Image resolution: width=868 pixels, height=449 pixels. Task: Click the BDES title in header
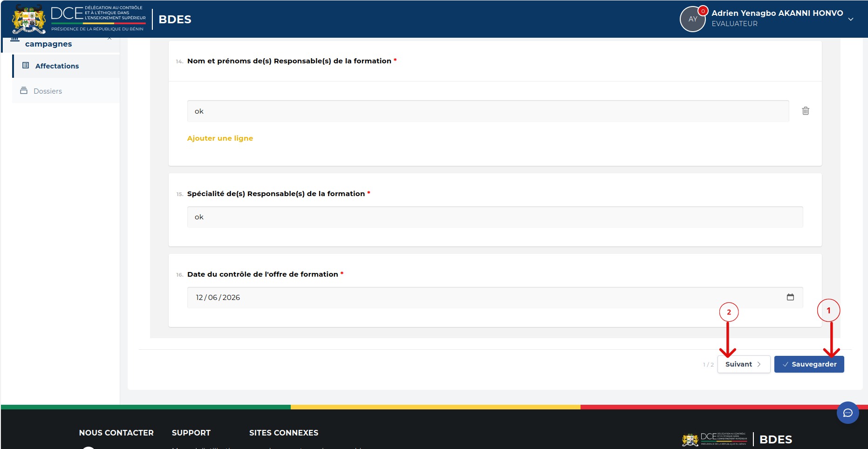tap(175, 20)
